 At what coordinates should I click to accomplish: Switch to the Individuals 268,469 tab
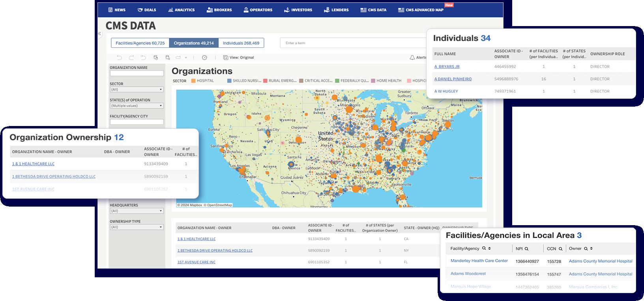click(241, 43)
